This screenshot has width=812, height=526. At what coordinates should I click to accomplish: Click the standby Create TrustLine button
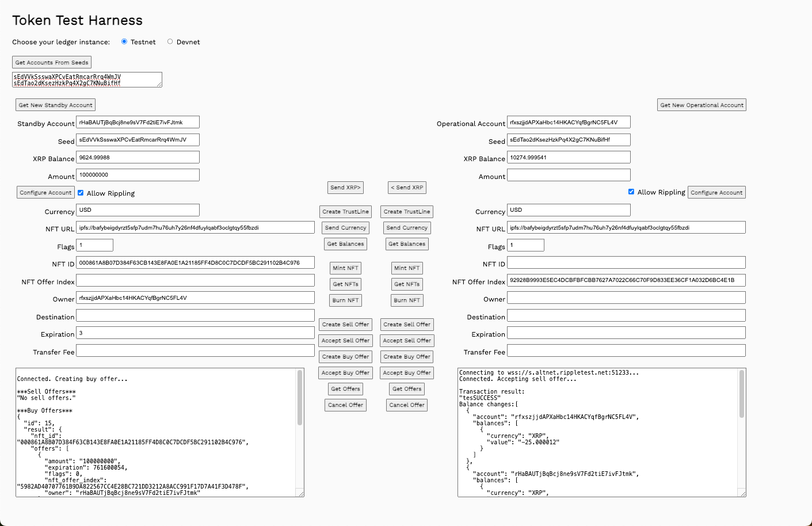345,212
